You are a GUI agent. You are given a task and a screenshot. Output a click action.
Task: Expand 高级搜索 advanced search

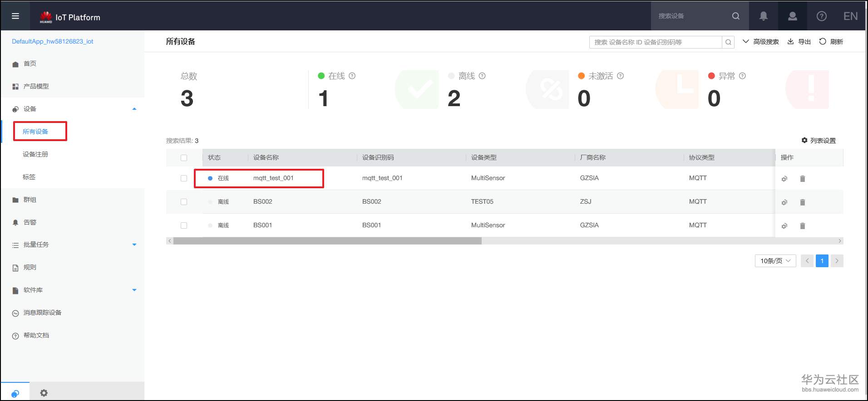pos(760,42)
